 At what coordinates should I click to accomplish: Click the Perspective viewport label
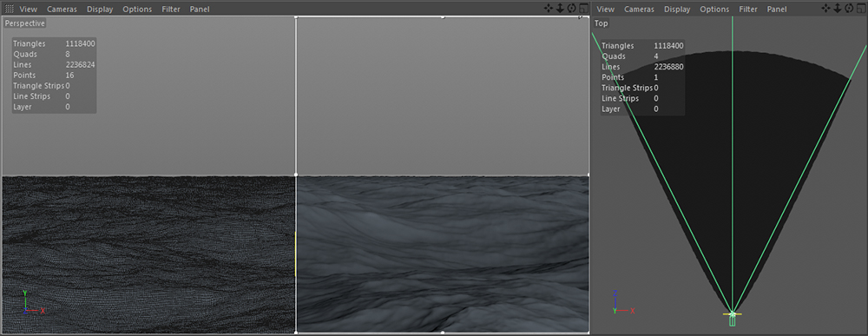25,23
